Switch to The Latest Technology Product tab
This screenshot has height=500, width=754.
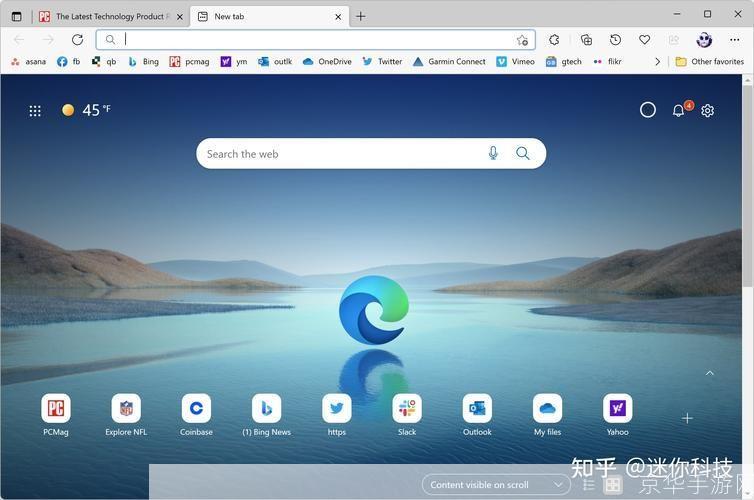click(x=112, y=16)
